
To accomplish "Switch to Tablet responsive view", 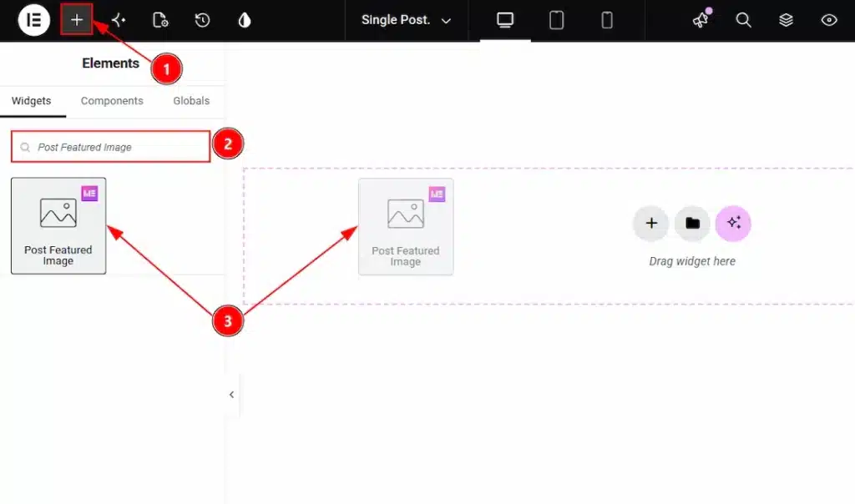I will pos(556,20).
